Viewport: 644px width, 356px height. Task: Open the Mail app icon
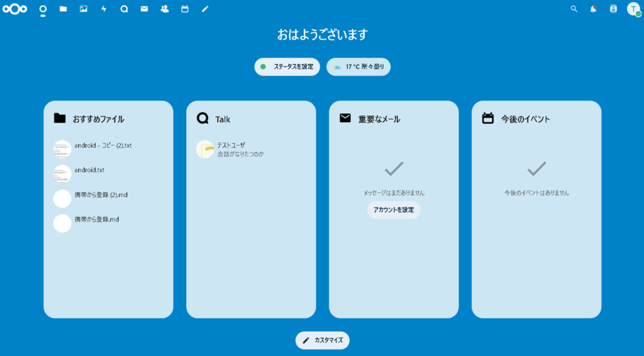[144, 9]
